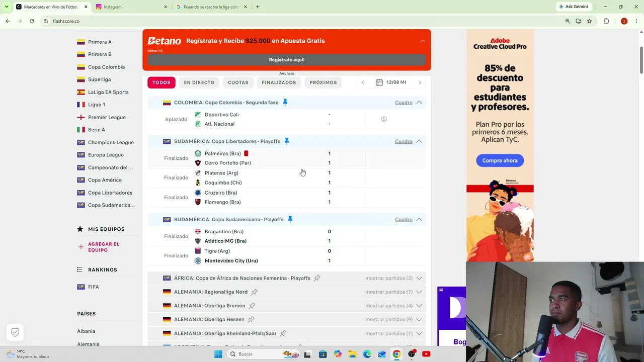This screenshot has height=362, width=644.
Task: Click the England flag next to Premier League
Action: coord(80,117)
